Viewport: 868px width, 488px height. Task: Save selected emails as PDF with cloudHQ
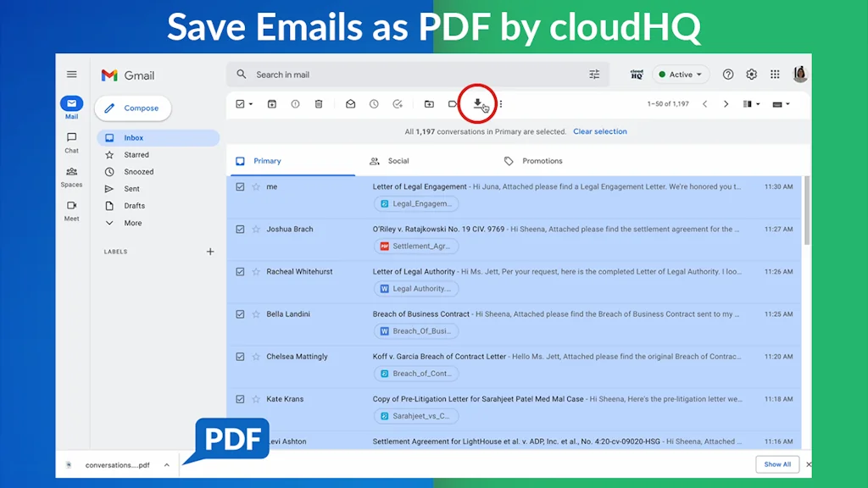477,103
